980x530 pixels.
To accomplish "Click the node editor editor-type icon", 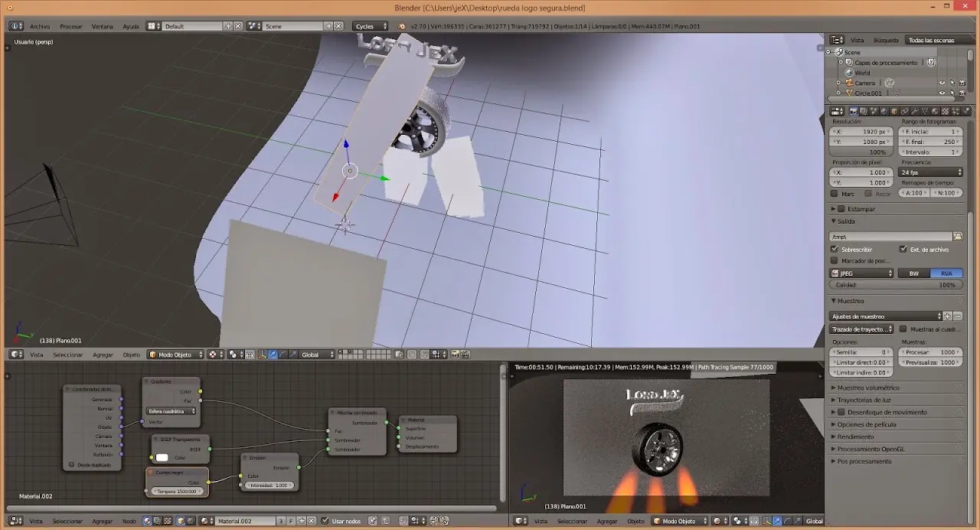I will [14, 521].
